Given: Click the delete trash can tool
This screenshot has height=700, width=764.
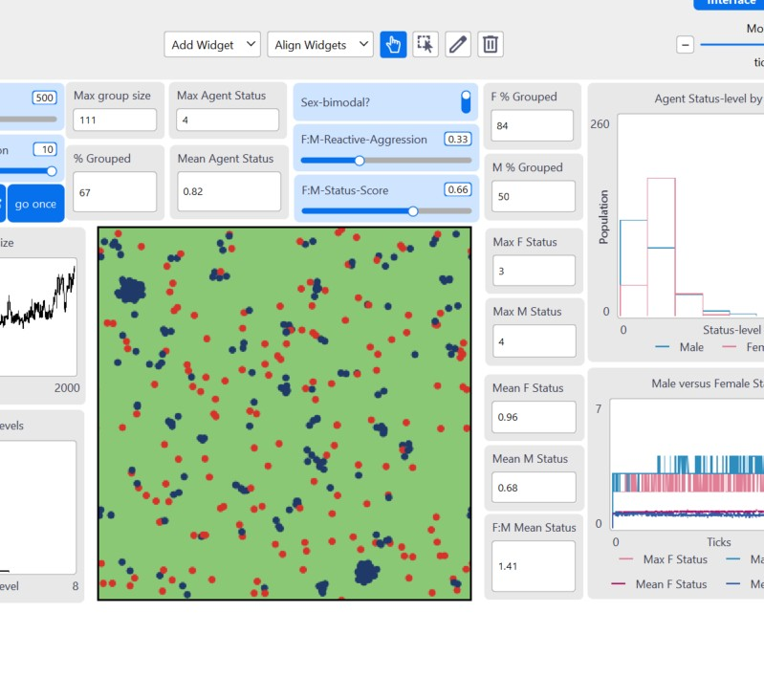Looking at the screenshot, I should point(491,45).
